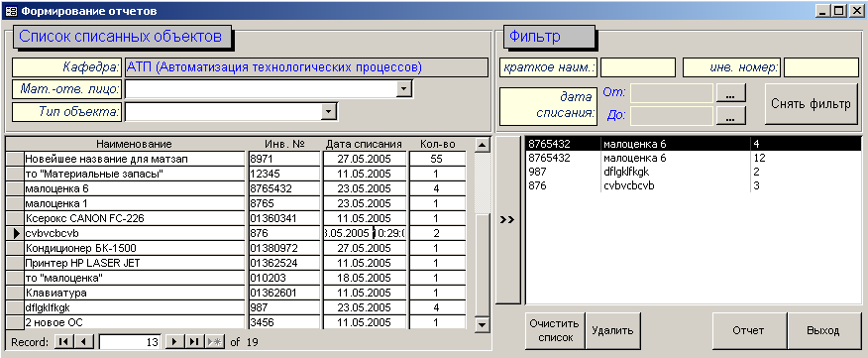Click date cell 18.05.2005
The width and height of the screenshot is (868, 358).
(x=365, y=278)
